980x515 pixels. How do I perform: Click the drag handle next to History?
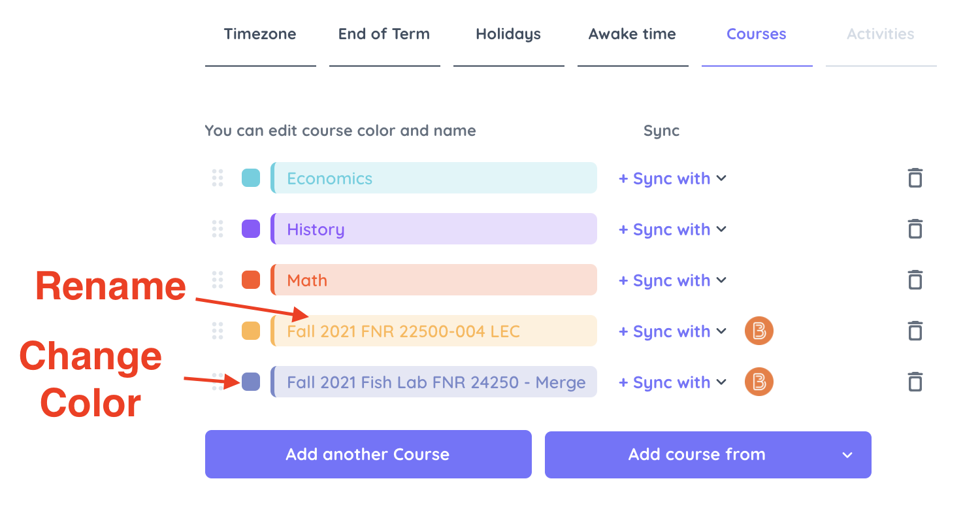click(218, 229)
